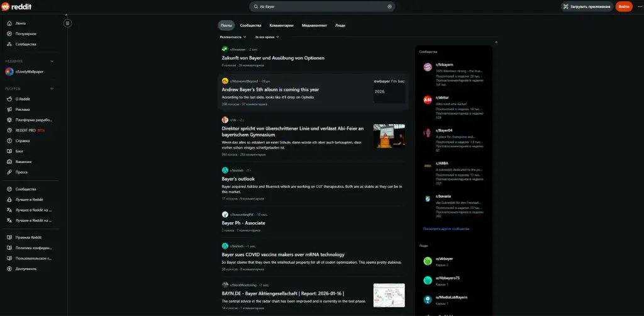This screenshot has width=644, height=316.
Task: Open the three-dots menu in header
Action: pyautogui.click(x=640, y=6)
